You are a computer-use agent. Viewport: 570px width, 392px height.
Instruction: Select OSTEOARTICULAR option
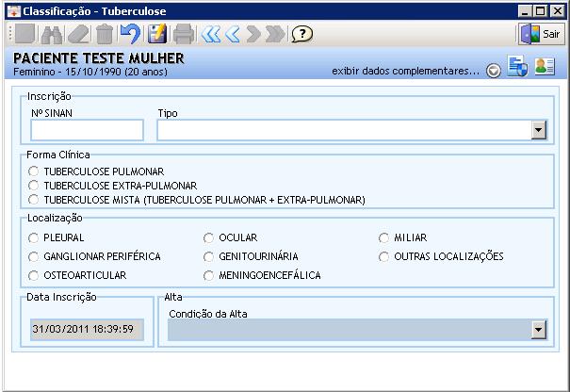coord(33,276)
